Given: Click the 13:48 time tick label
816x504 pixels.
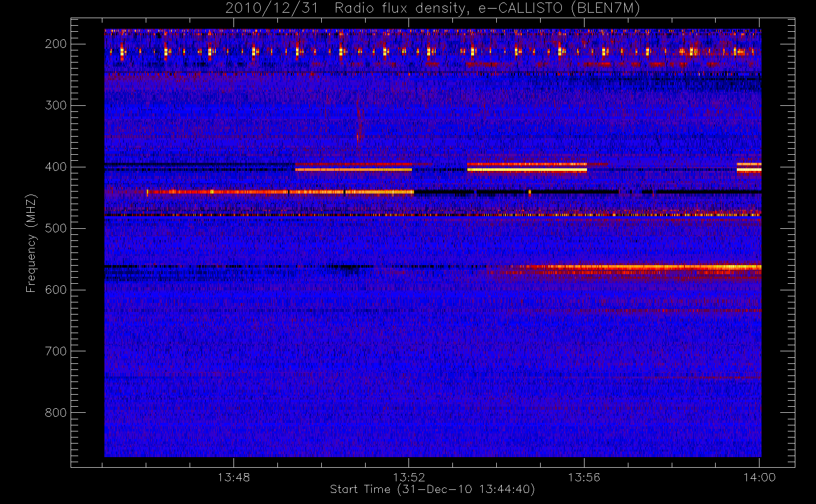Looking at the screenshot, I should [234, 477].
